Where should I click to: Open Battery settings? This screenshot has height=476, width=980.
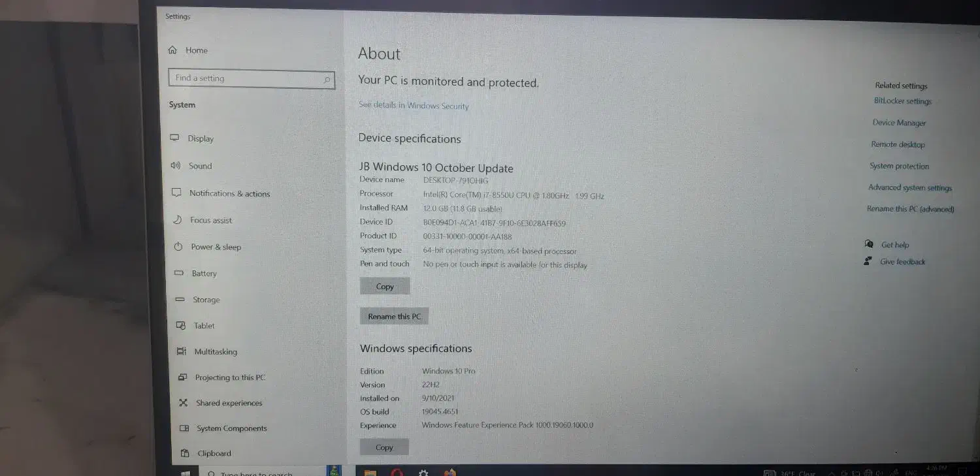(196, 274)
